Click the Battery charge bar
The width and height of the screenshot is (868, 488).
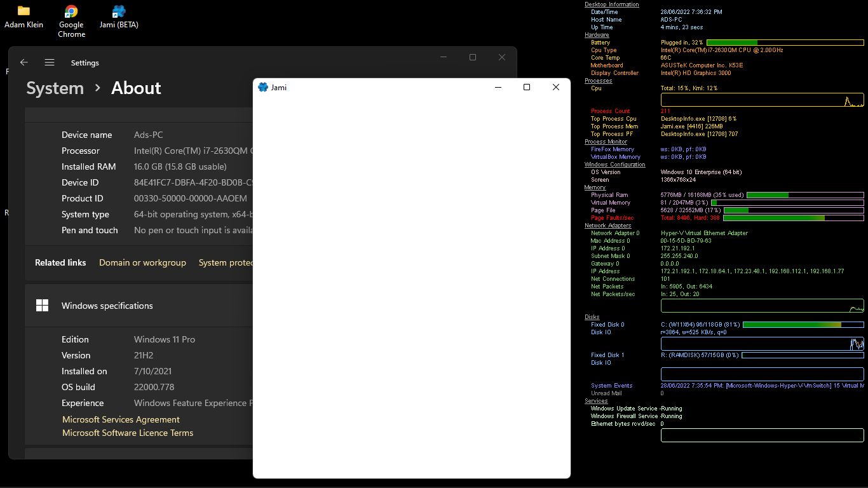[785, 43]
